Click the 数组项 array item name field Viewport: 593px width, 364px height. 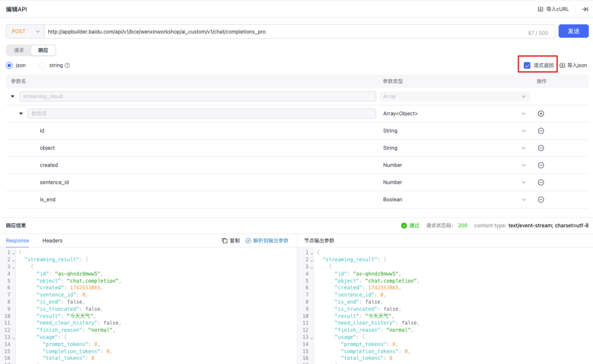pos(202,114)
